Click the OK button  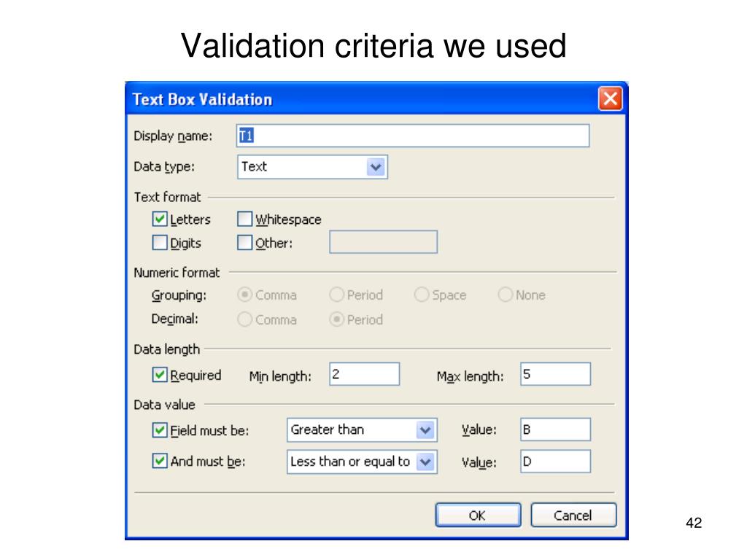pyautogui.click(x=478, y=516)
